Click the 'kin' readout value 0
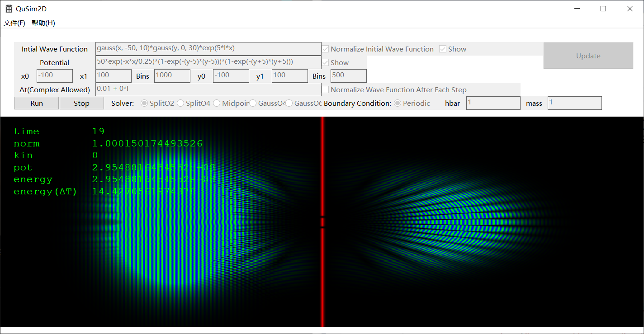 [95, 155]
